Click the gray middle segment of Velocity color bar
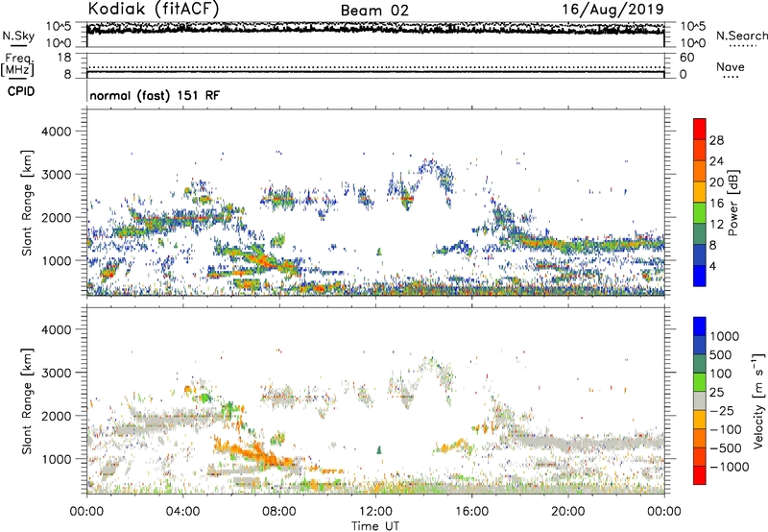Screen dimensions: 768x532 pos(700,401)
